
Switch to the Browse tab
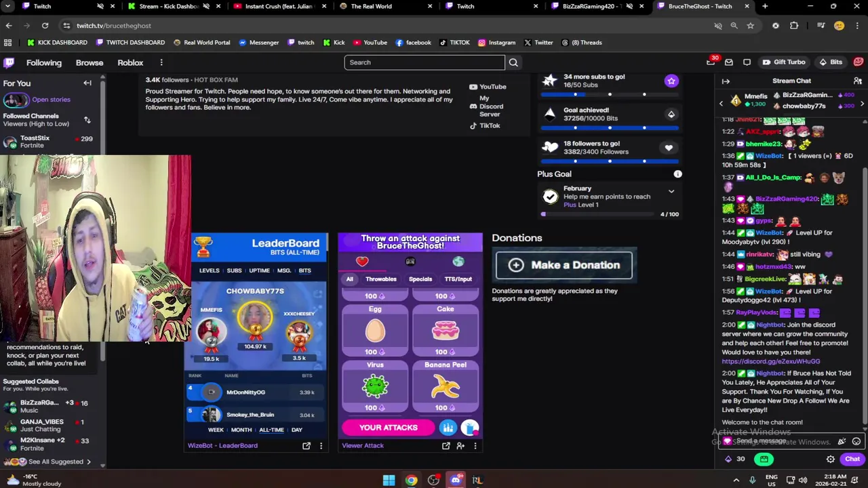(90, 62)
